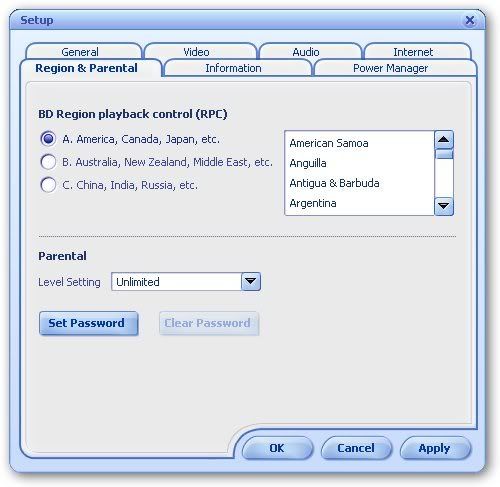Click the Cancel button
The image size is (500, 487).
(x=356, y=448)
